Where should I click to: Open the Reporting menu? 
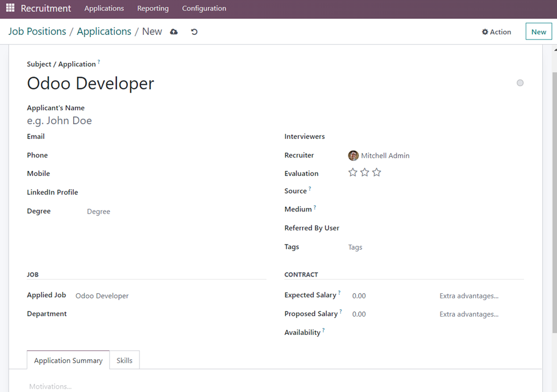point(153,9)
